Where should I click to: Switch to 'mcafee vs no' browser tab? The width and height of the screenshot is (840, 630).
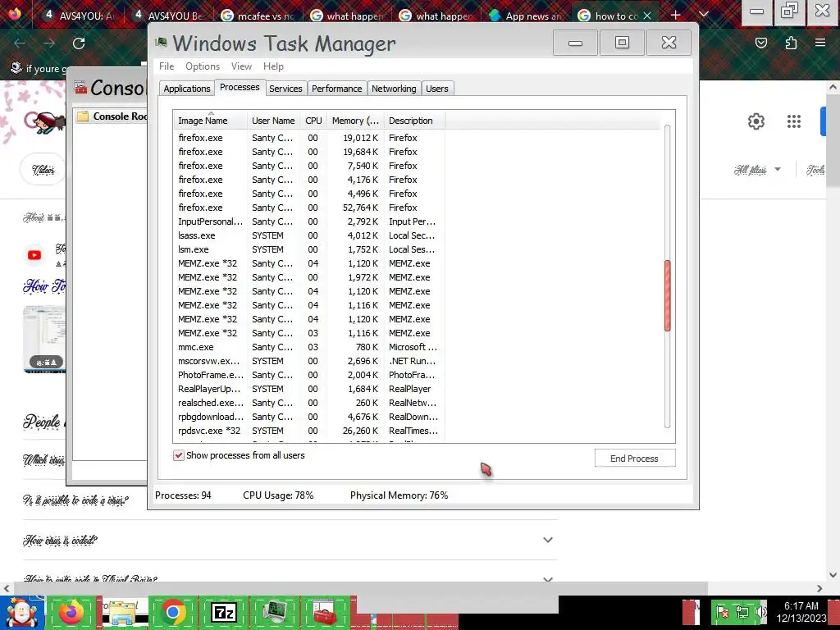(x=258, y=16)
